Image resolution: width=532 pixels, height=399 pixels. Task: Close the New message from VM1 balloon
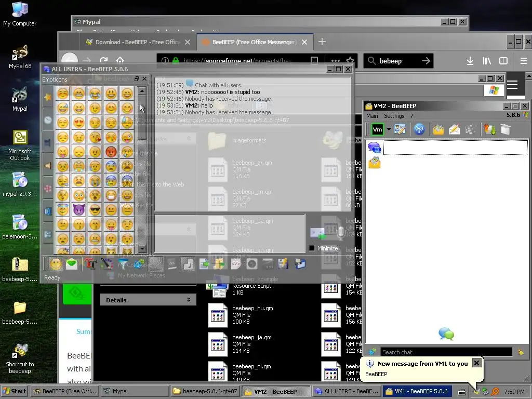pyautogui.click(x=476, y=363)
